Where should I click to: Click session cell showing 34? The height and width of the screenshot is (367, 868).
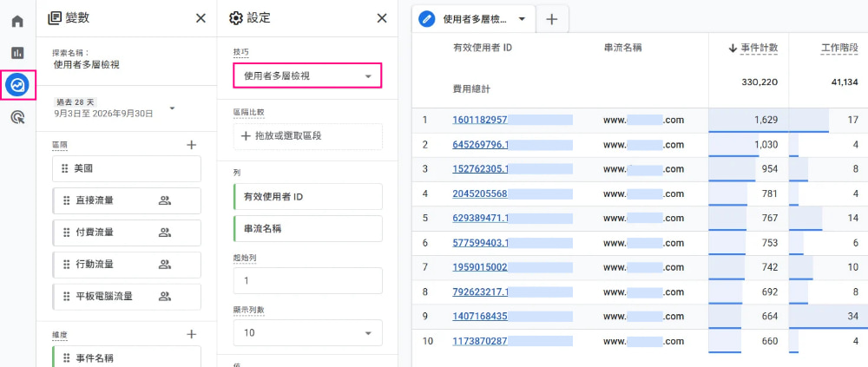[x=828, y=316]
